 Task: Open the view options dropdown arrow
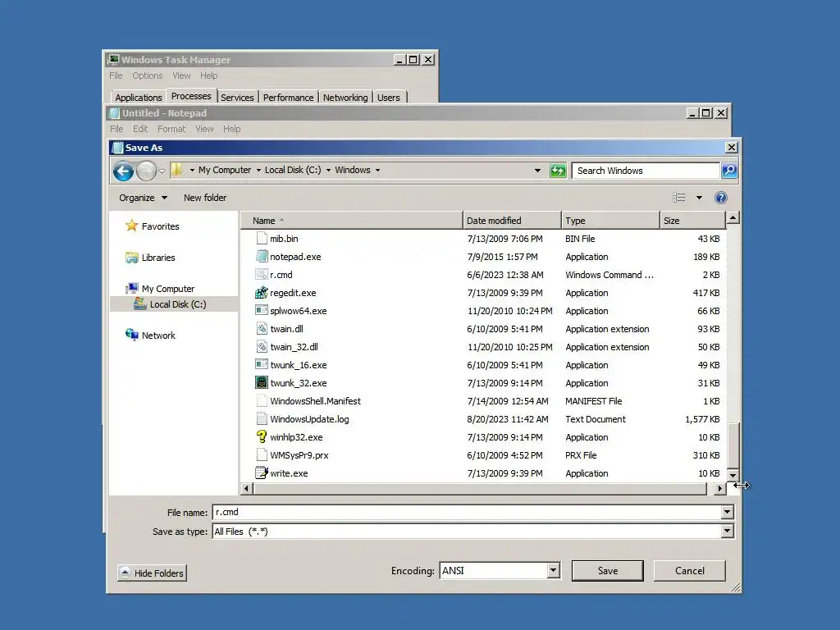pos(699,198)
